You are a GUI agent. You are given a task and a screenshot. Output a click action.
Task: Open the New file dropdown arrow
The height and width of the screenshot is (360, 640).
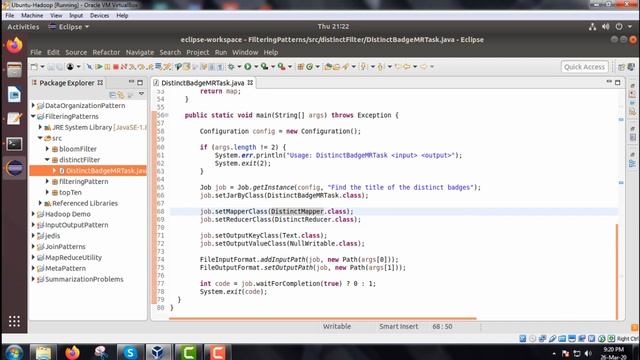(x=42, y=67)
